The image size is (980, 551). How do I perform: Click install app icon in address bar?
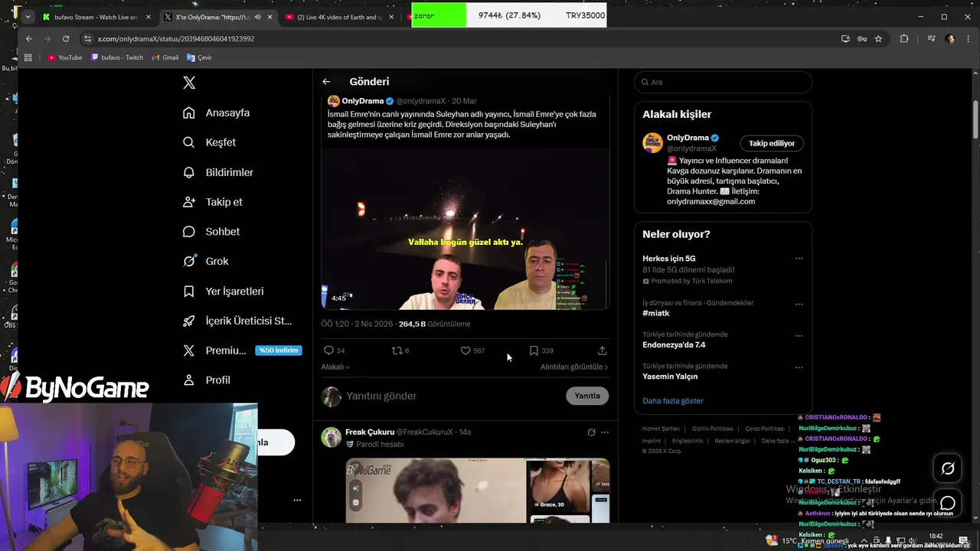pyautogui.click(x=845, y=38)
